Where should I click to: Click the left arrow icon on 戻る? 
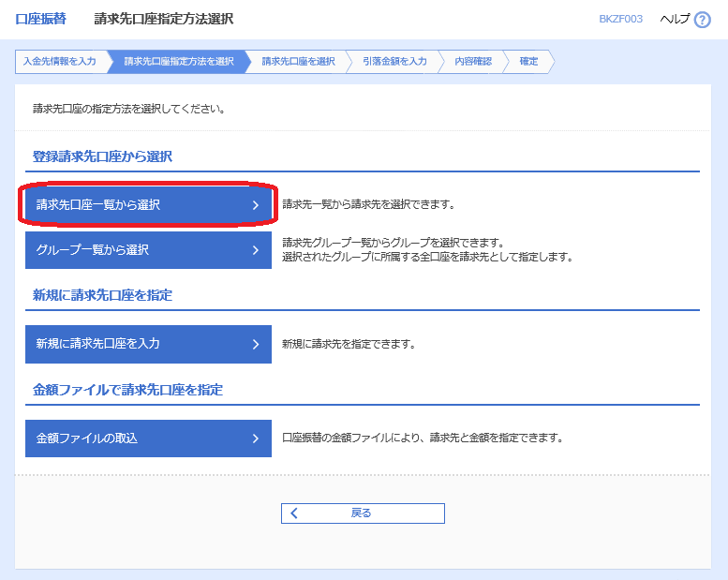coord(294,513)
